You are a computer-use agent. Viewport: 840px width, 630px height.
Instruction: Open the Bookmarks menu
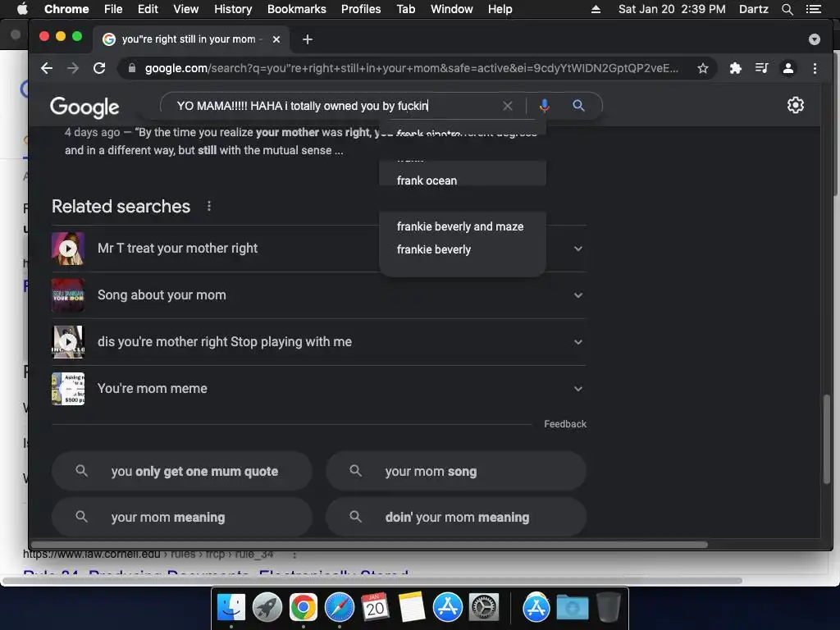coord(297,9)
